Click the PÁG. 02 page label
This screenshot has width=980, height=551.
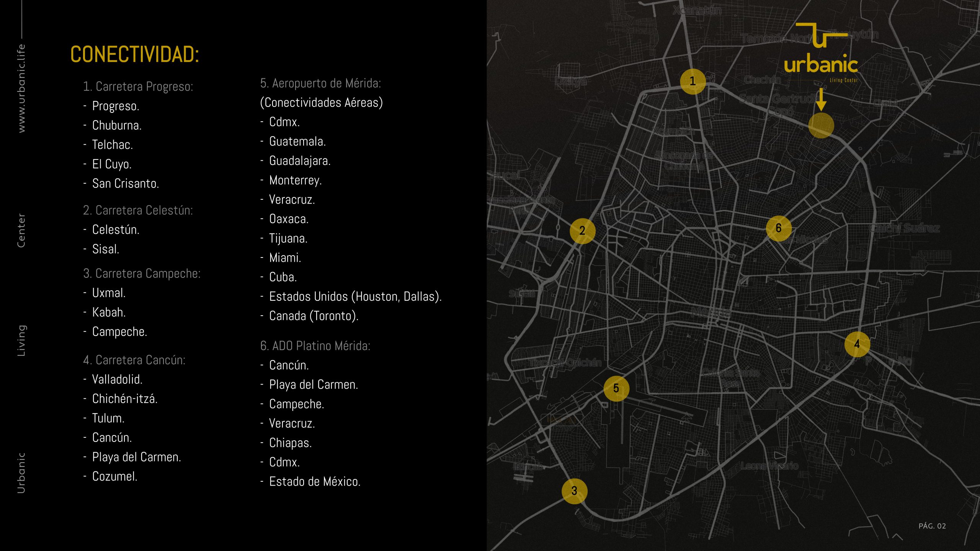932,526
